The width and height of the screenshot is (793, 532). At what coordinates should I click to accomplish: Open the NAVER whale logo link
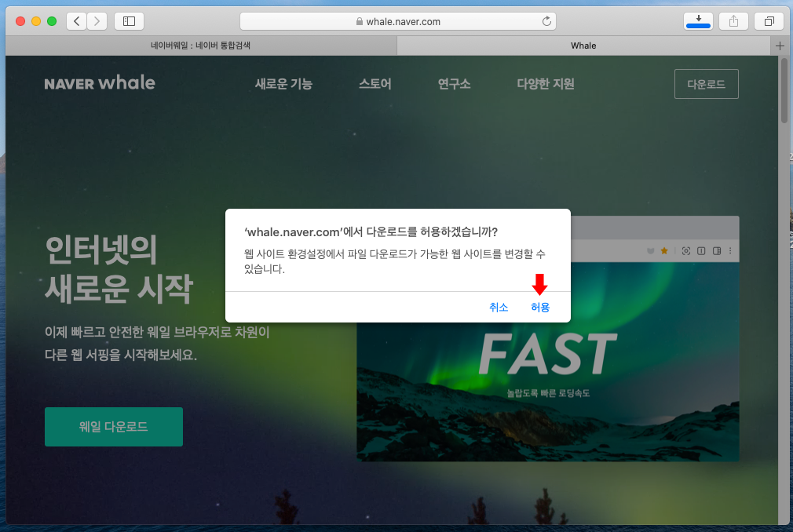tap(100, 83)
